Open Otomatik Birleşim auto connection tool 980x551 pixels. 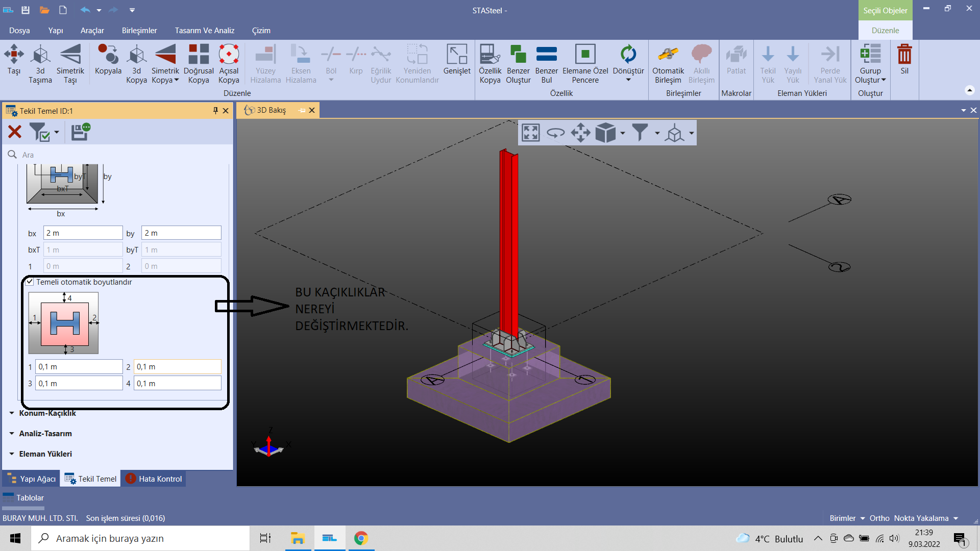(668, 55)
